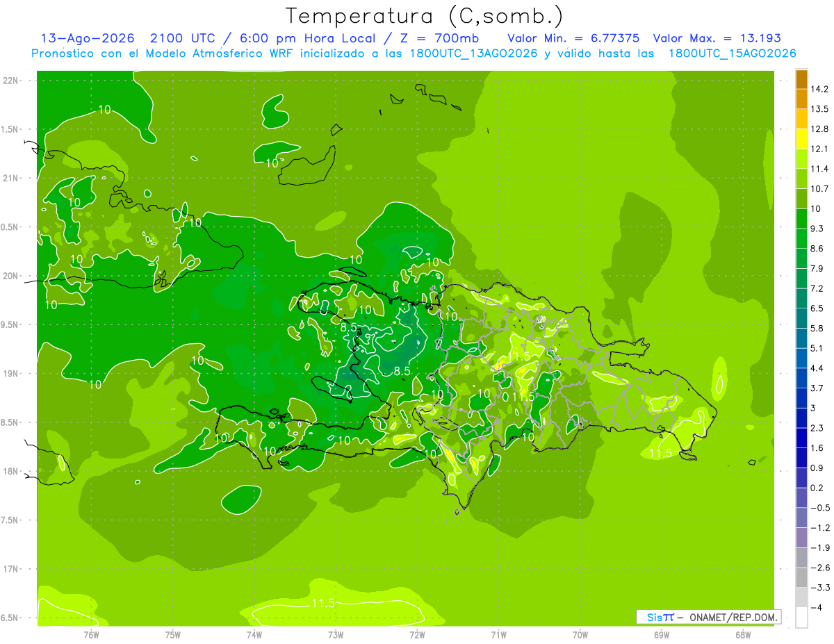The width and height of the screenshot is (834, 644).
Task: Click the 22N latitude axis label
Action: (11, 81)
